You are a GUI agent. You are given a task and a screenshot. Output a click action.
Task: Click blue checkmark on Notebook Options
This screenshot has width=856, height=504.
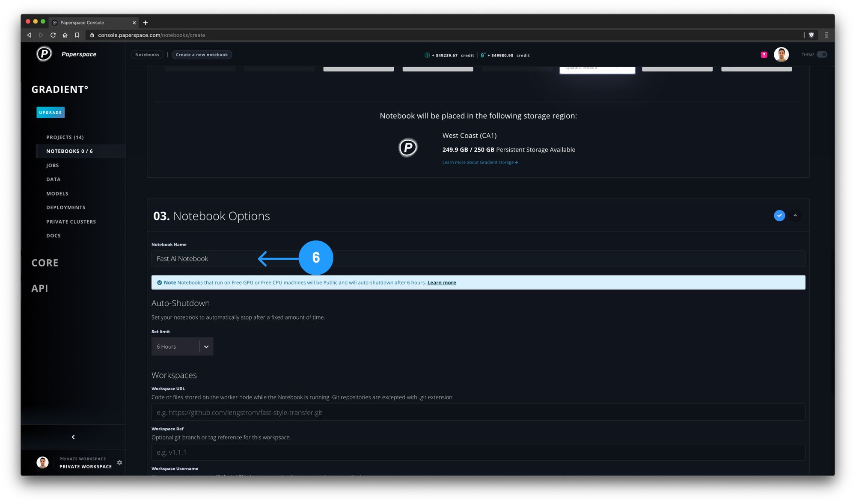point(779,216)
